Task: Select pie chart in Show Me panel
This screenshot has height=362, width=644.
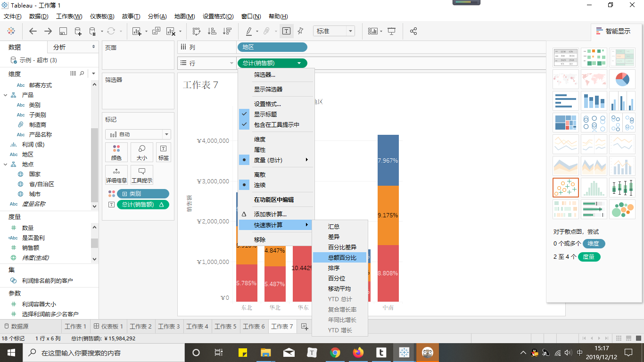Action: click(x=622, y=79)
